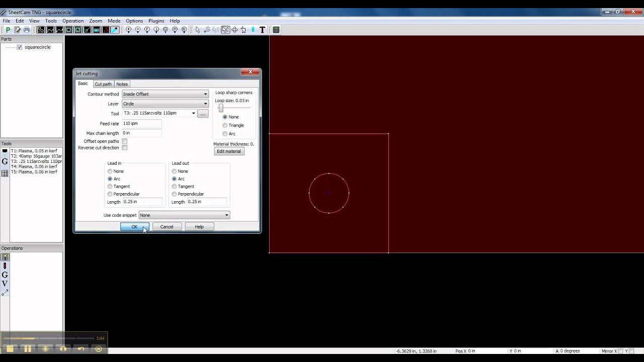
Task: Click the red S display toolbar icon
Action: click(106, 30)
